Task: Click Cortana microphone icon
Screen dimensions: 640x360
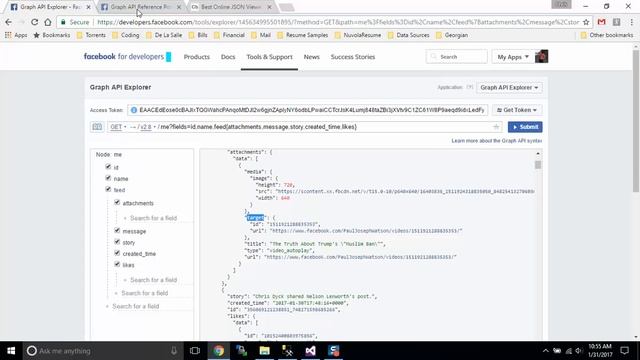Action: tap(174, 351)
